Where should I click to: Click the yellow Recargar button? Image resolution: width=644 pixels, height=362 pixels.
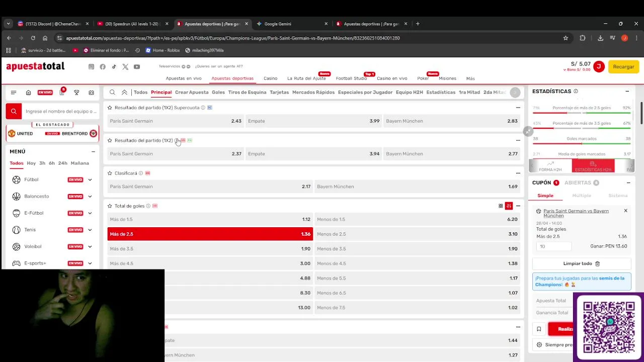(x=623, y=66)
